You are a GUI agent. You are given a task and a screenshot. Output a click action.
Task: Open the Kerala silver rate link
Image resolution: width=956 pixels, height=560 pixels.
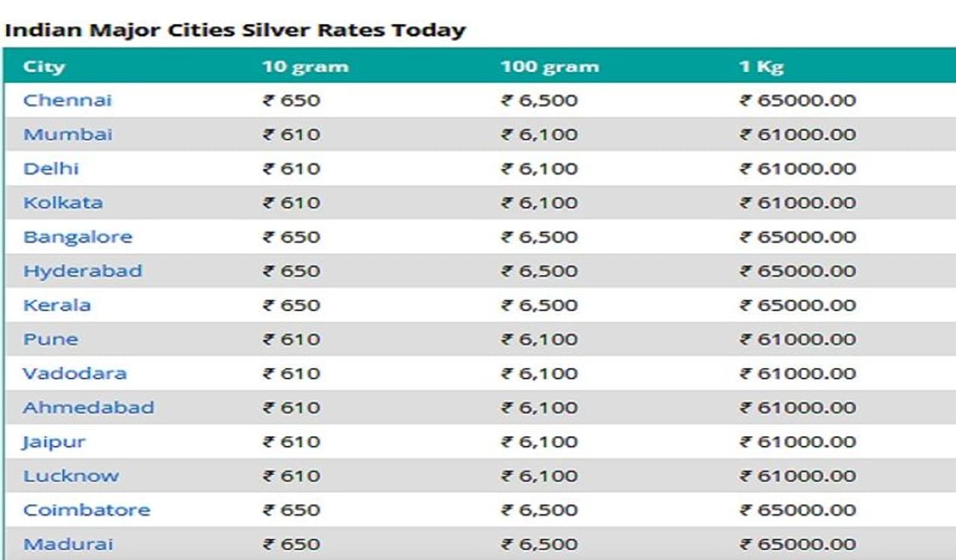57,305
